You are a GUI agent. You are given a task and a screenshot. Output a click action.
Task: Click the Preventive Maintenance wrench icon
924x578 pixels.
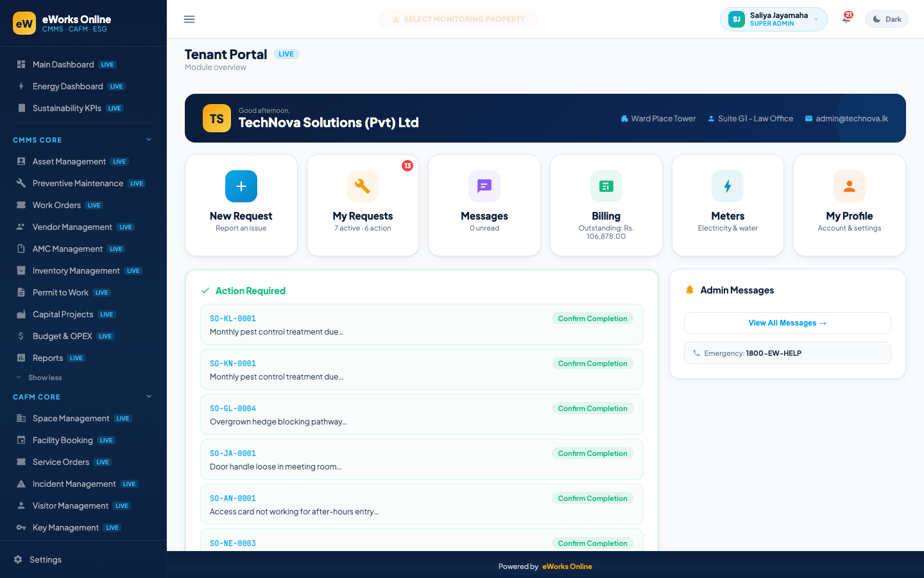(21, 183)
